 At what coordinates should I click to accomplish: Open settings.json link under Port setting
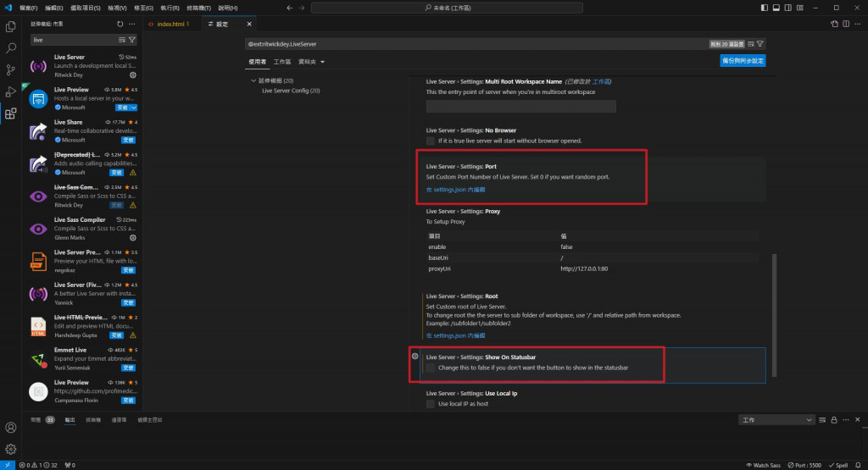tap(455, 190)
